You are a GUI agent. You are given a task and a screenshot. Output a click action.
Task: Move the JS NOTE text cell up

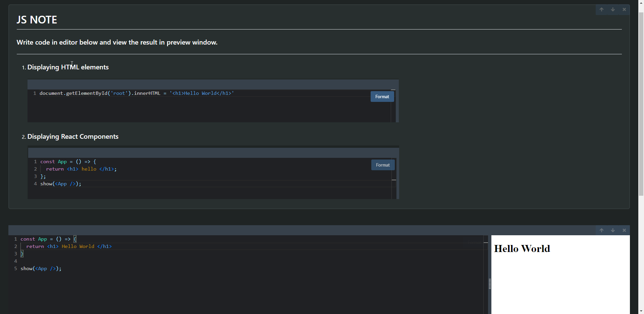pos(601,10)
